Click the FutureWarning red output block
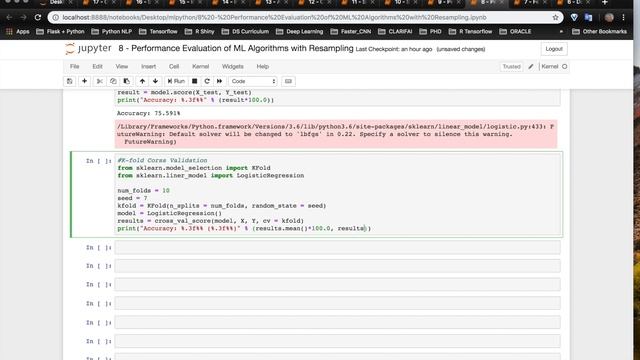The height and width of the screenshot is (360, 640). click(336, 134)
